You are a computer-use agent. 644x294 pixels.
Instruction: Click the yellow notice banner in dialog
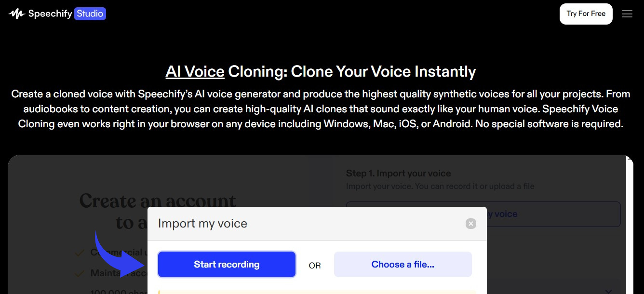click(317, 292)
